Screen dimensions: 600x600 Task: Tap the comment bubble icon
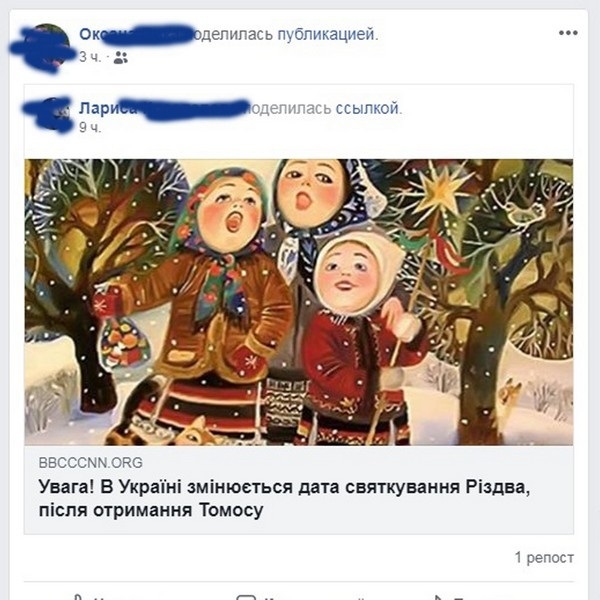(246, 597)
